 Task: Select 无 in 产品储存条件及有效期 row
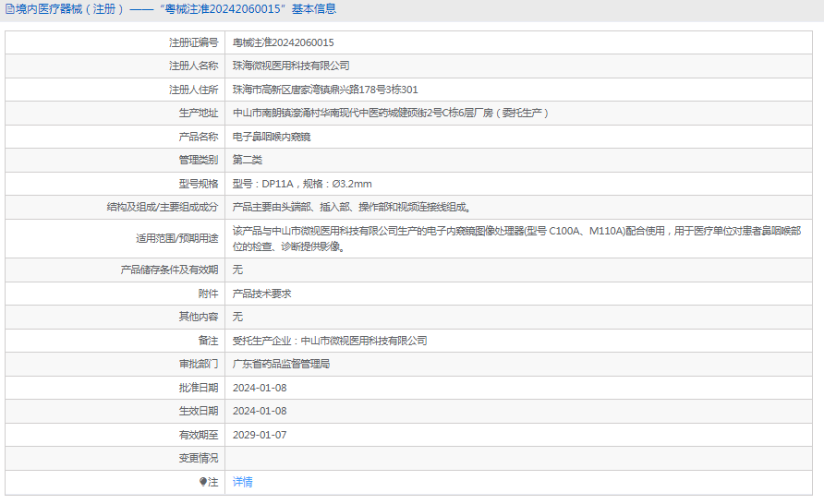(x=237, y=270)
